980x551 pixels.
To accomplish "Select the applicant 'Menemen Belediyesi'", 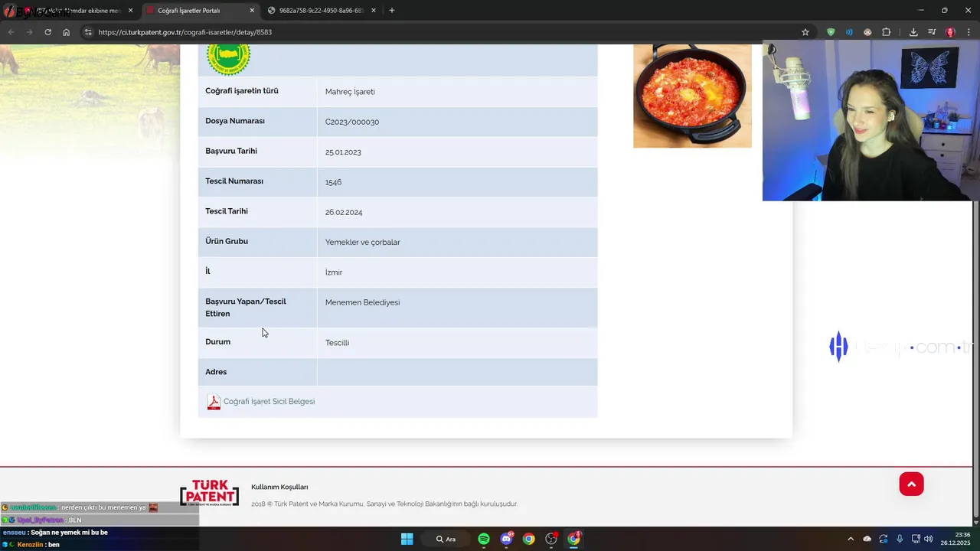I will [x=362, y=302].
